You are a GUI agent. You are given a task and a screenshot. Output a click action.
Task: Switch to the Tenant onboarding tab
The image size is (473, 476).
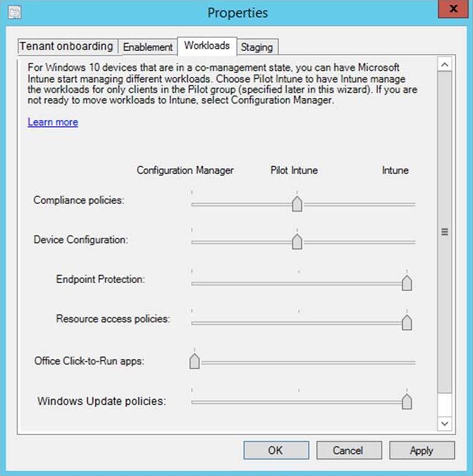click(67, 47)
